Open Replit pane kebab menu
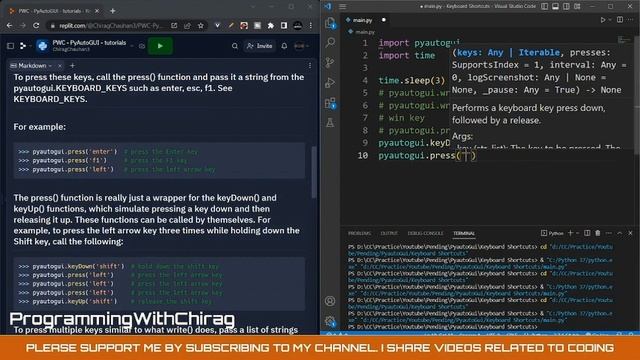Screen dimensions: 640x360 [x=310, y=65]
